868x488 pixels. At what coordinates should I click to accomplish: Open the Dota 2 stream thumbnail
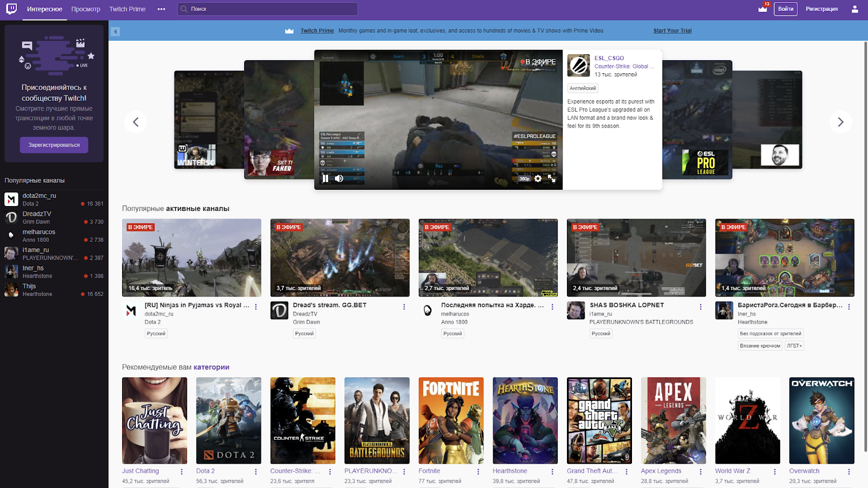(192, 258)
